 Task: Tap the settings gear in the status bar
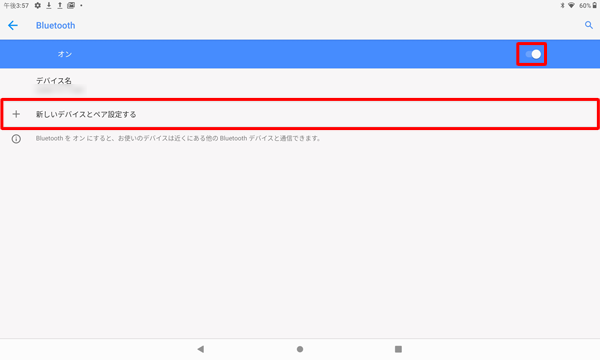(38, 5)
